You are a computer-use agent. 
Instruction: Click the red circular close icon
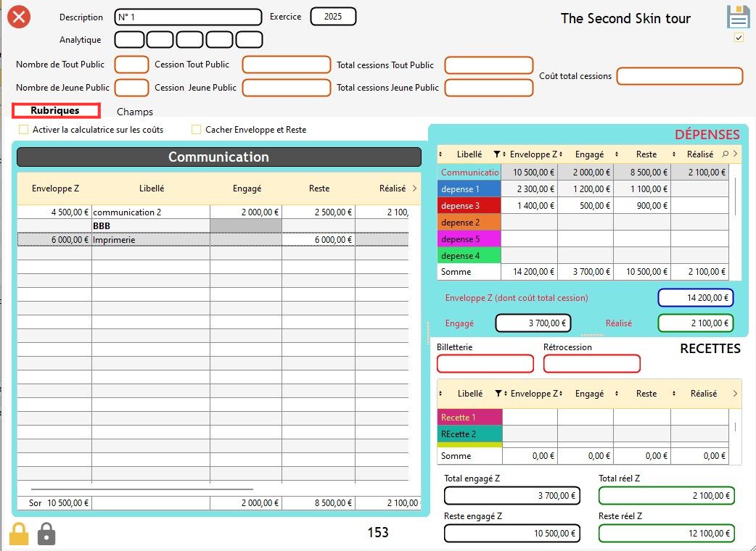[19, 17]
